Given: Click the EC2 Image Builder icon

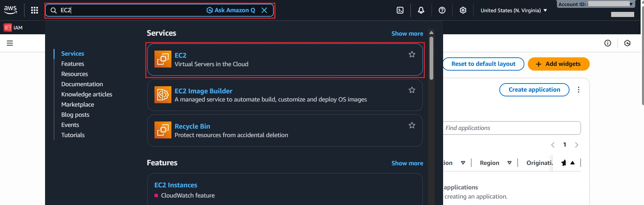Looking at the screenshot, I should click(x=163, y=95).
